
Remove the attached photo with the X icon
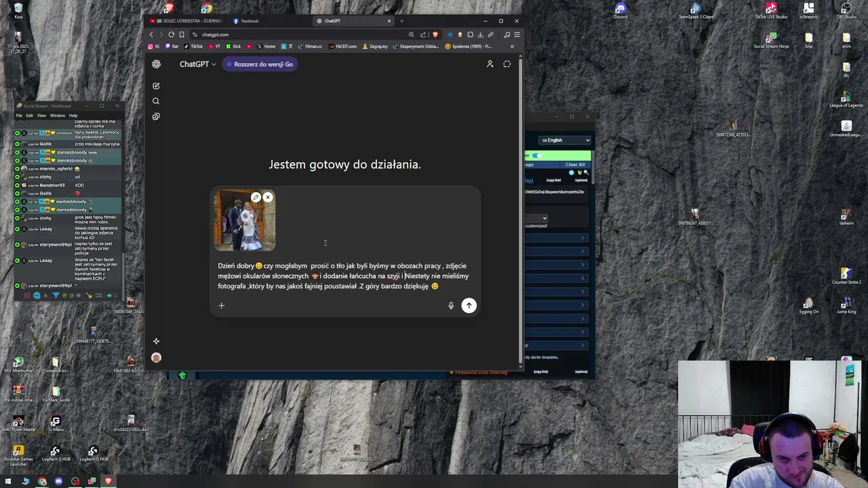coord(268,197)
